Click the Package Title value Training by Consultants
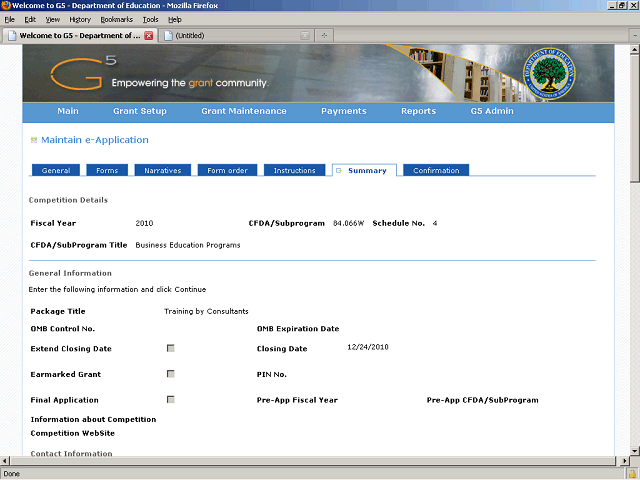 pyautogui.click(x=206, y=311)
